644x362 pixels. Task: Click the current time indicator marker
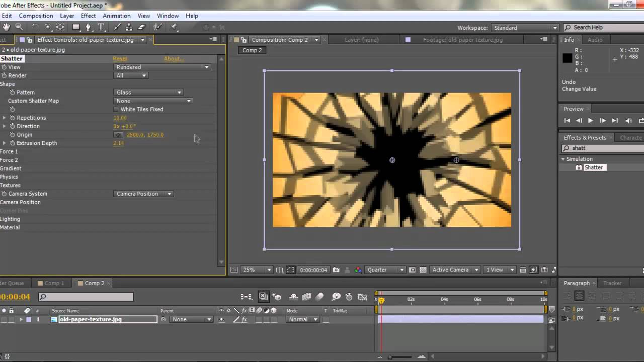(x=381, y=300)
